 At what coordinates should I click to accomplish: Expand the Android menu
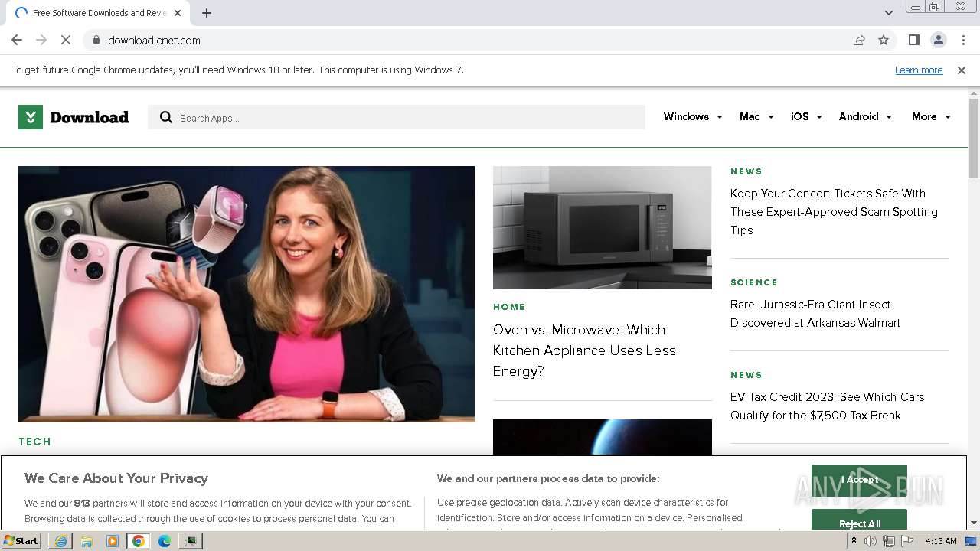865,117
